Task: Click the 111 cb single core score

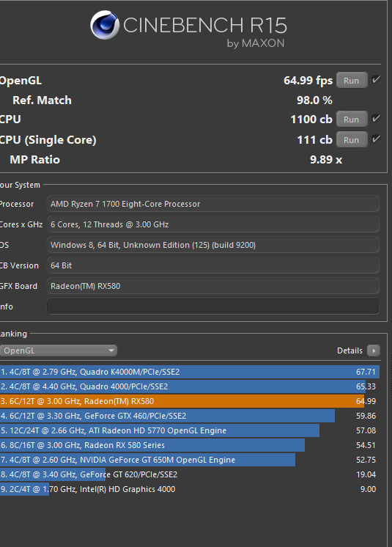Action: [314, 140]
